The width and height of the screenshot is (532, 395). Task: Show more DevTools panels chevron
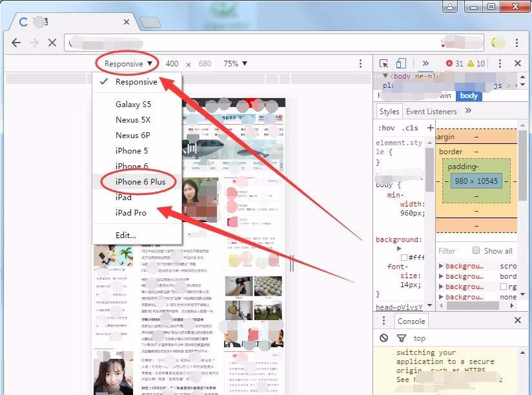[x=425, y=63]
